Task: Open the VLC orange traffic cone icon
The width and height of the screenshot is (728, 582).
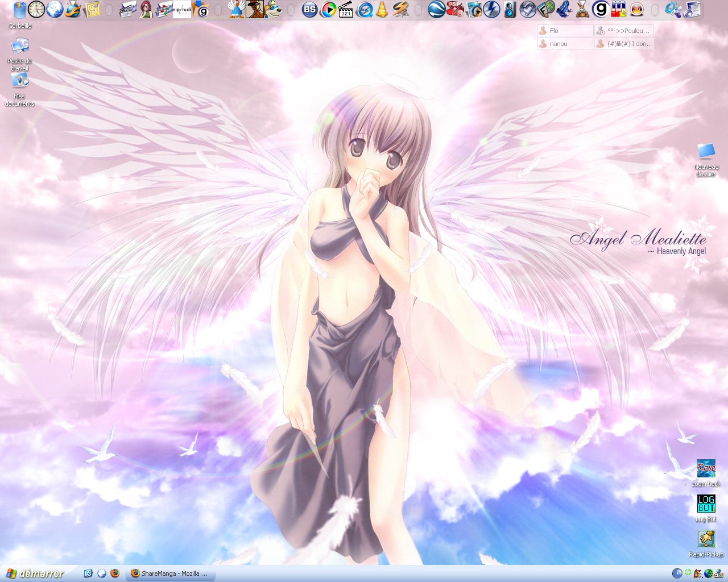Action: tap(382, 9)
